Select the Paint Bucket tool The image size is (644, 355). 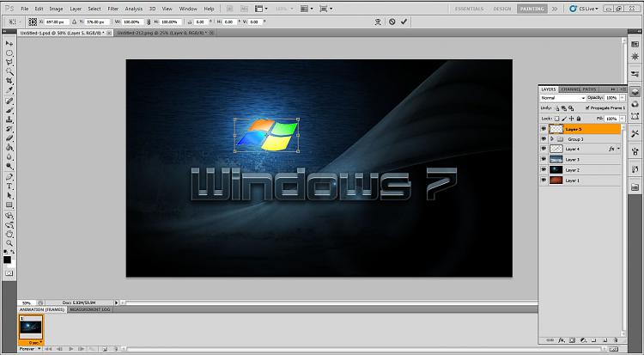(x=9, y=147)
